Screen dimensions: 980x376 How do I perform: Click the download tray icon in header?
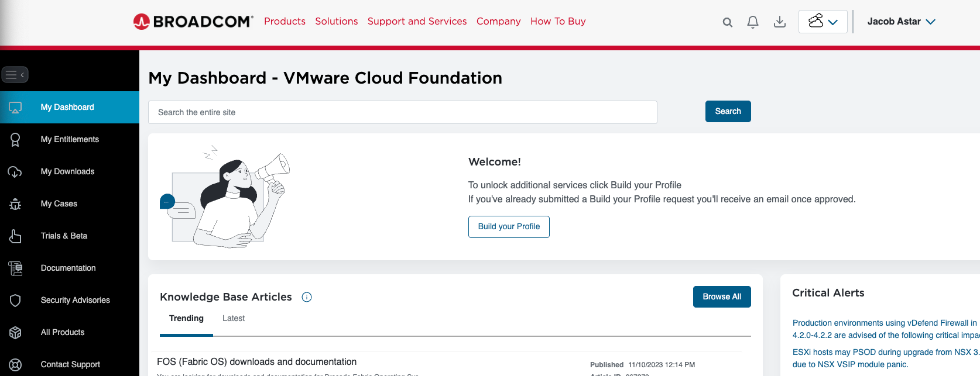(x=780, y=22)
